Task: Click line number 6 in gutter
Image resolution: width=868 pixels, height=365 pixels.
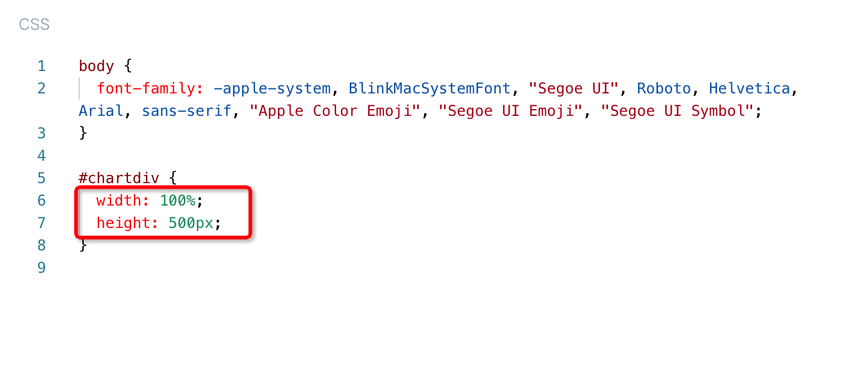Action: [x=41, y=201]
